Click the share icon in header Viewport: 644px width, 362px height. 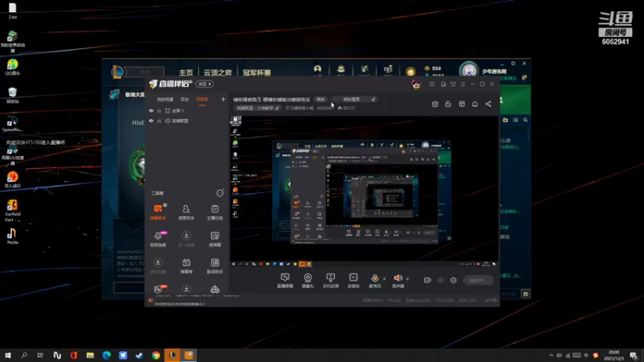click(489, 105)
